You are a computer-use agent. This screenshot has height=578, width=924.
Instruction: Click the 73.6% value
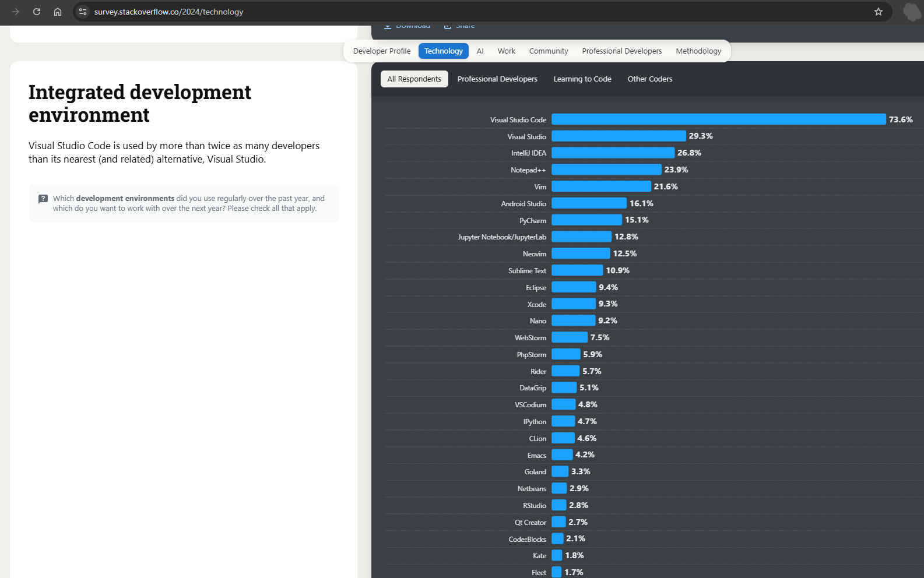pyautogui.click(x=901, y=119)
